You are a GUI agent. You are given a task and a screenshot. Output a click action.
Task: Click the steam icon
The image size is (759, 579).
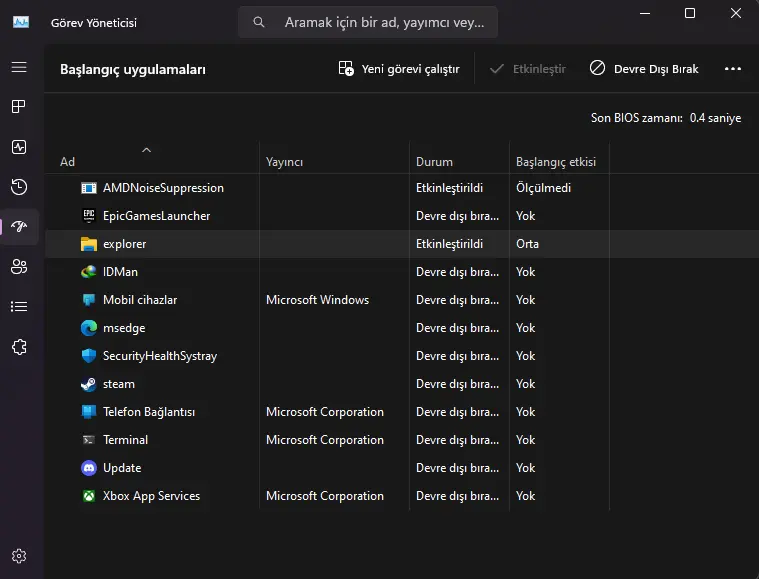coord(89,384)
